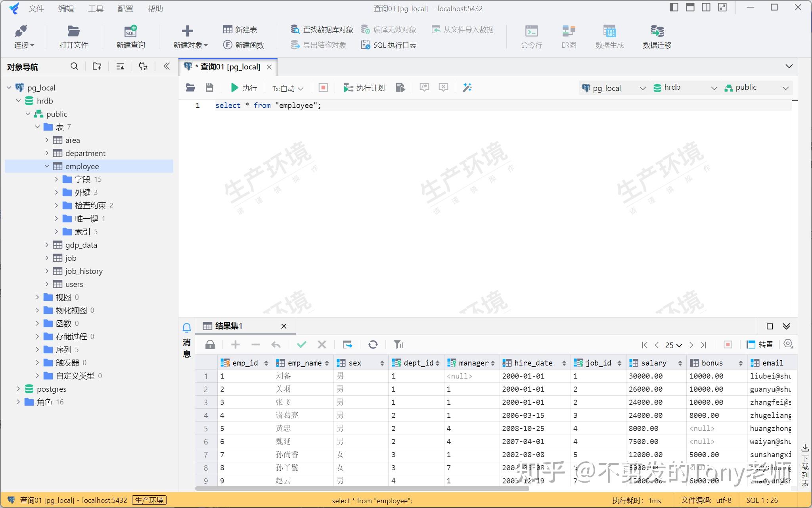Refresh the result set data
Image resolution: width=812 pixels, height=508 pixels.
[x=373, y=344]
